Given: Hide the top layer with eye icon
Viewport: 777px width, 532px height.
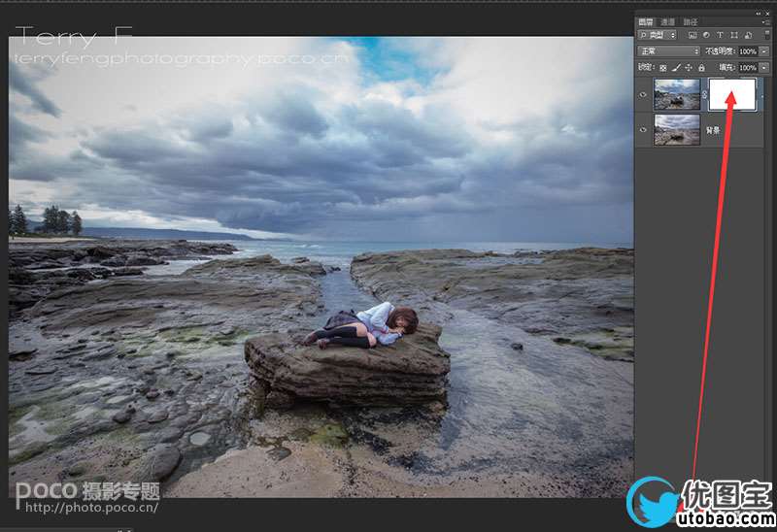Looking at the screenshot, I should pos(643,94).
